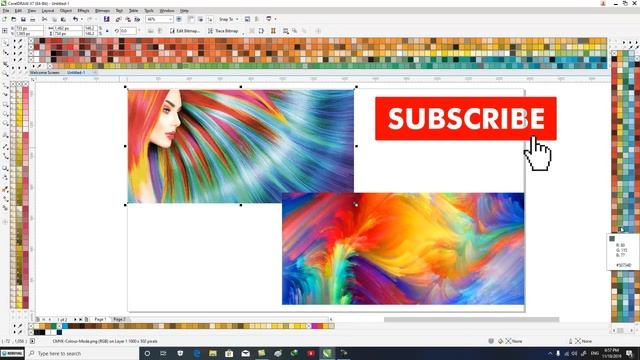
Task: Pick the green swatch in document palette
Action: point(53,326)
